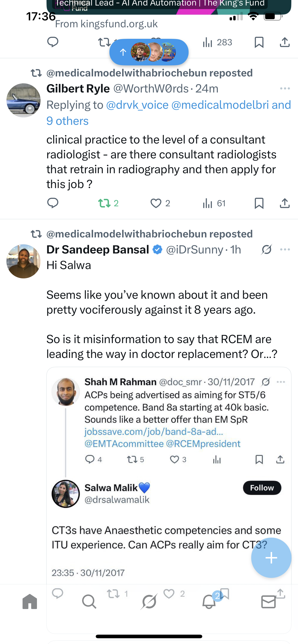Reply to Gilbert Ryle's tweet

(53, 203)
